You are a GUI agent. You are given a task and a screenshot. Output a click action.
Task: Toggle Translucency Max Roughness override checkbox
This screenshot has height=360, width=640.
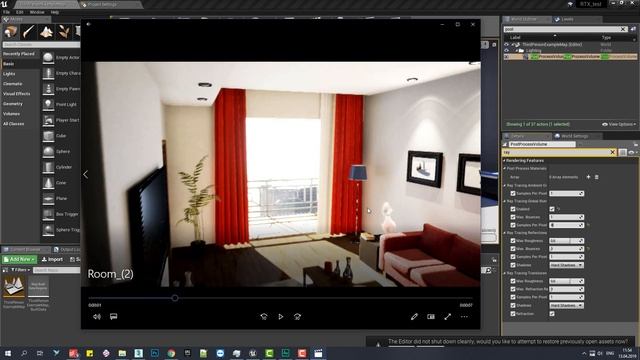coord(513,281)
